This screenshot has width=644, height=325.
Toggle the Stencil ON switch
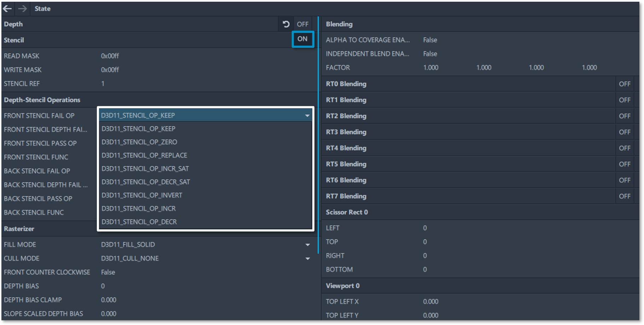(302, 39)
